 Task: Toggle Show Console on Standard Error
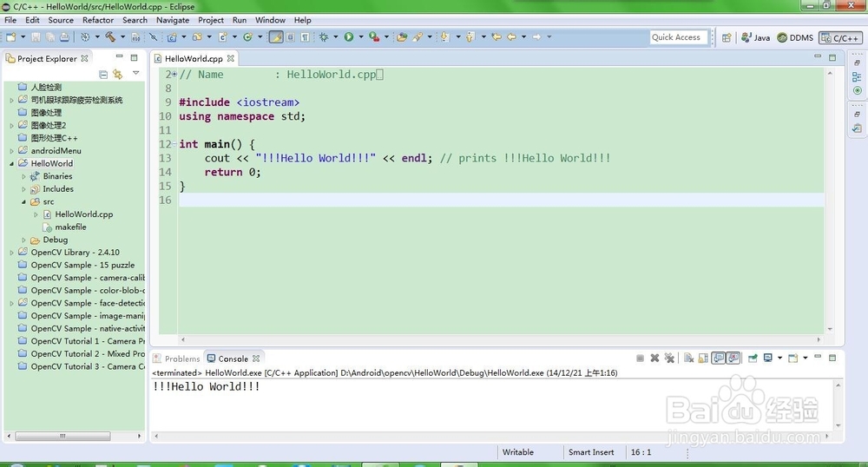pos(733,358)
